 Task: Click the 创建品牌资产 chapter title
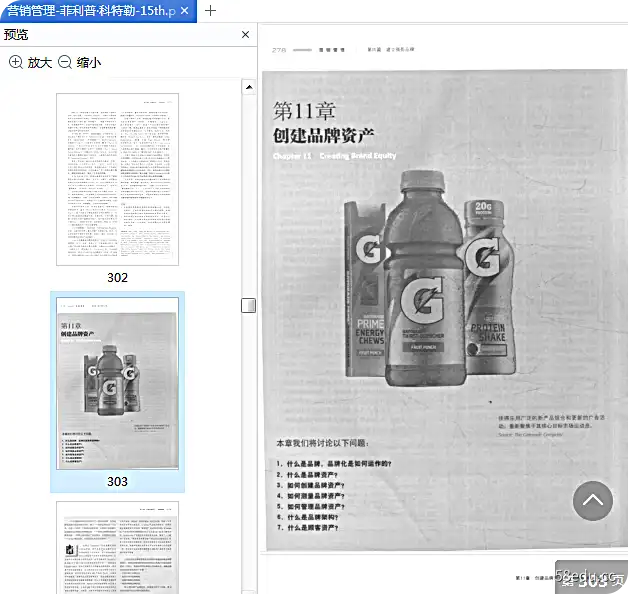pos(324,135)
